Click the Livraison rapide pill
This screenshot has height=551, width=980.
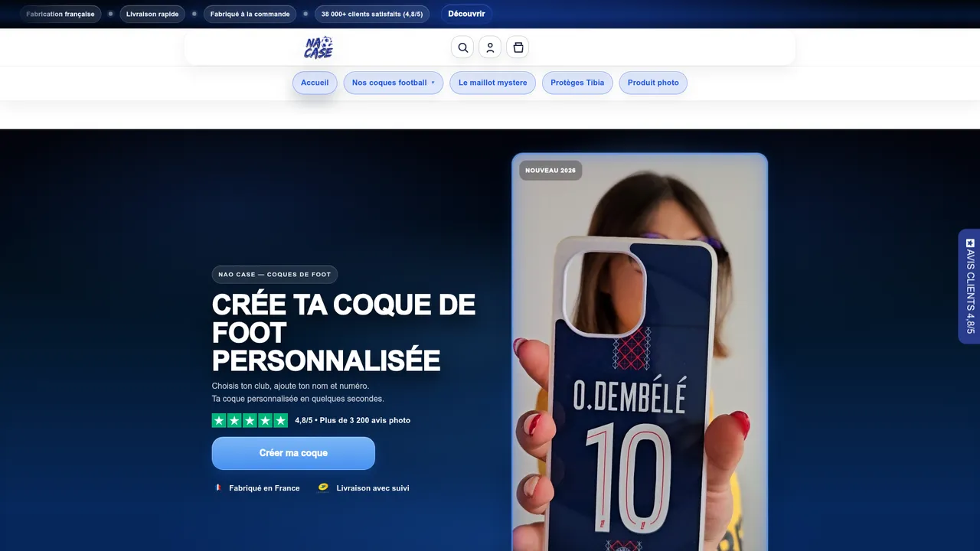(152, 14)
